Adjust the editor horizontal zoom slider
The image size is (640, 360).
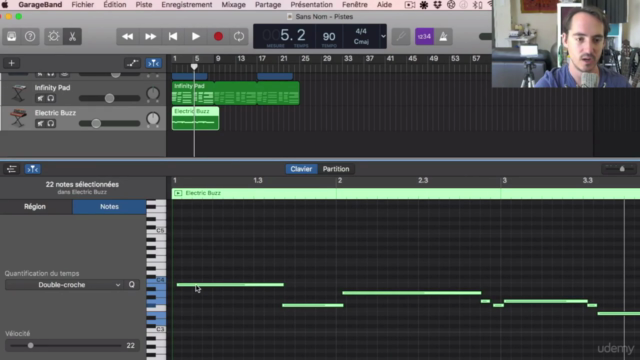point(619,169)
